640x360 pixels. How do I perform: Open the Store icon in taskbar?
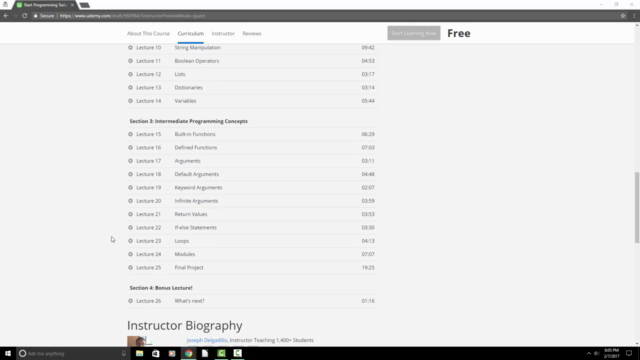pos(156,353)
